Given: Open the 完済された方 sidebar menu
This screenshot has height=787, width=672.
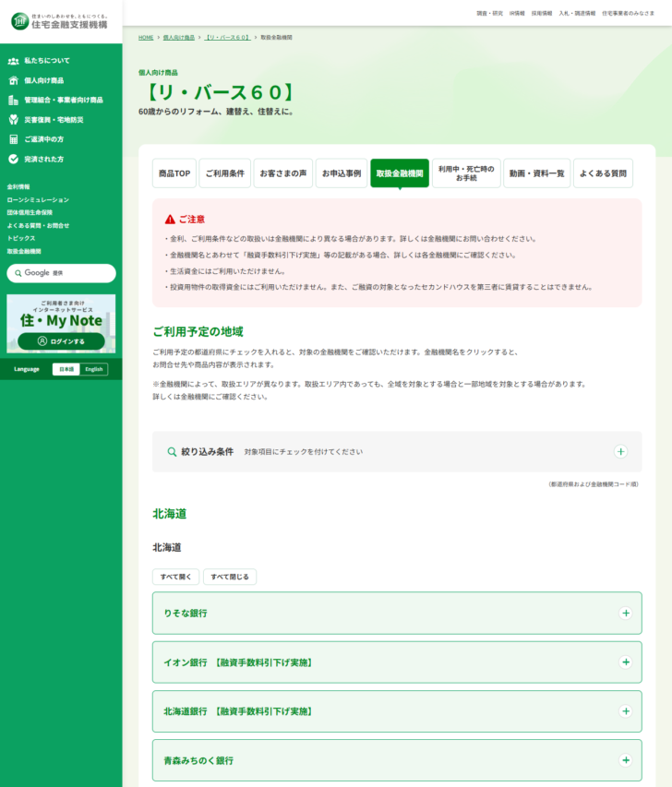Looking at the screenshot, I should pos(43,159).
